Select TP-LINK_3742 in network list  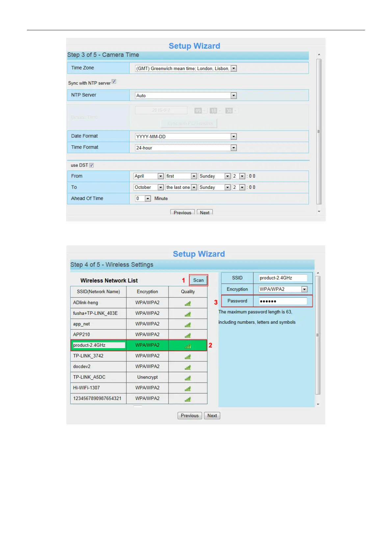(x=98, y=356)
